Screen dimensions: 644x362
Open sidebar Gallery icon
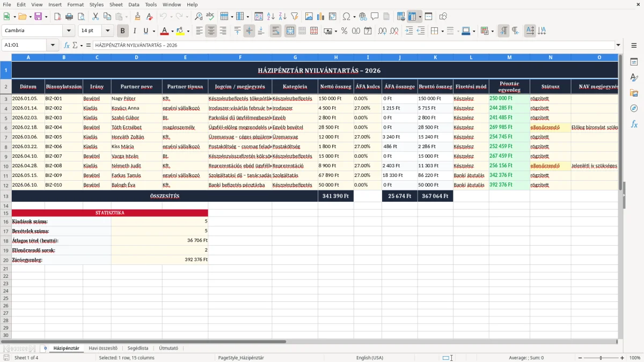point(634,93)
